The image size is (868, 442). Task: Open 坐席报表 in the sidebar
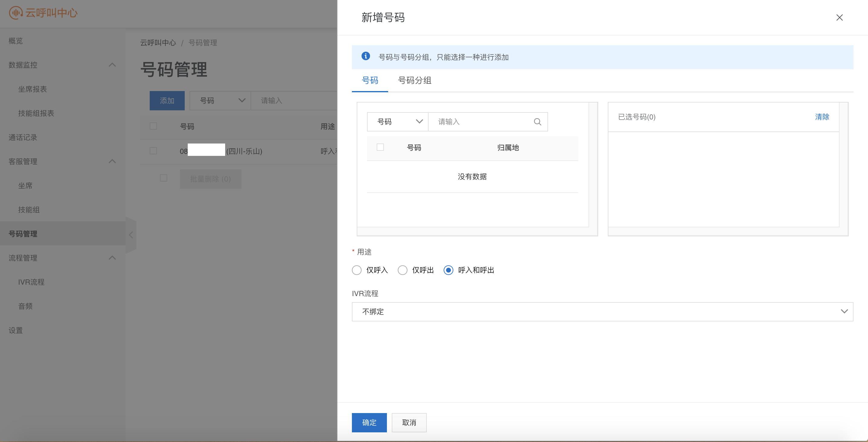tap(32, 89)
